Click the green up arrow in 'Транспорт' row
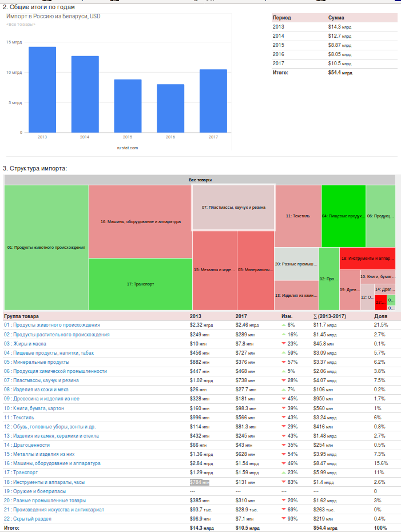This screenshot has width=401, height=532. (283, 473)
